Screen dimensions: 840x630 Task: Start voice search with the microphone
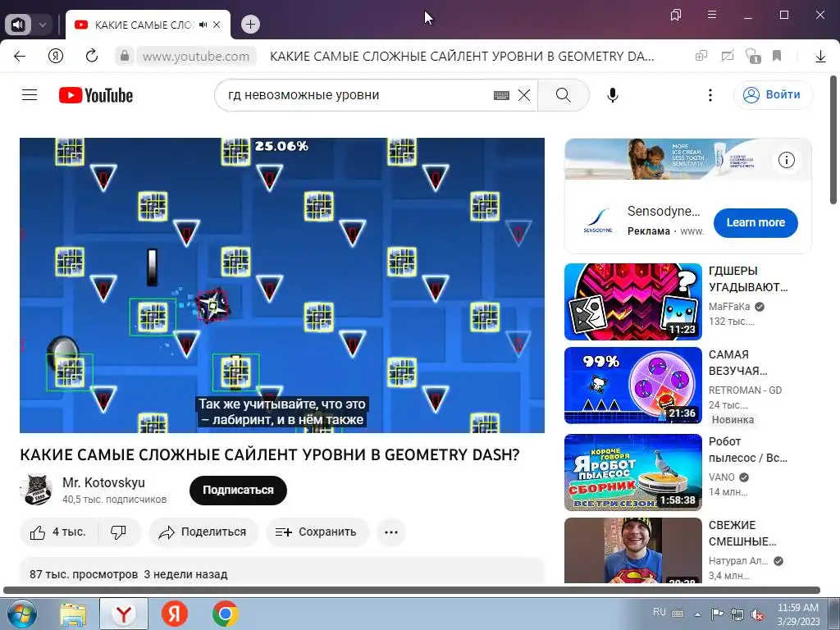pyautogui.click(x=613, y=95)
